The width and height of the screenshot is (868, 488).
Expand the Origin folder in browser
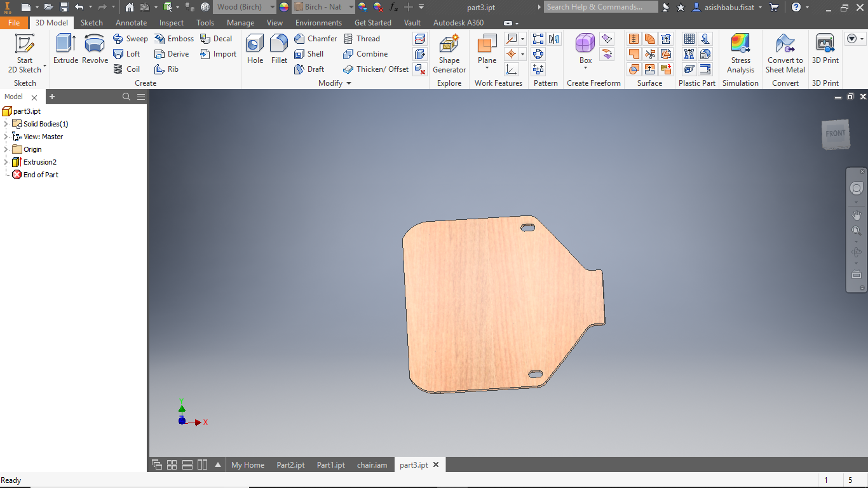[6, 149]
